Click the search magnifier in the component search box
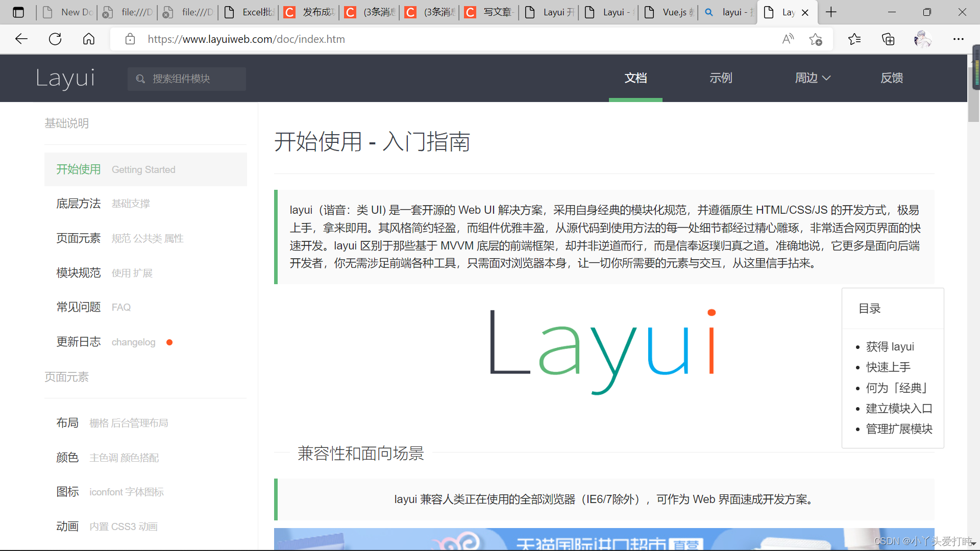 coord(140,79)
